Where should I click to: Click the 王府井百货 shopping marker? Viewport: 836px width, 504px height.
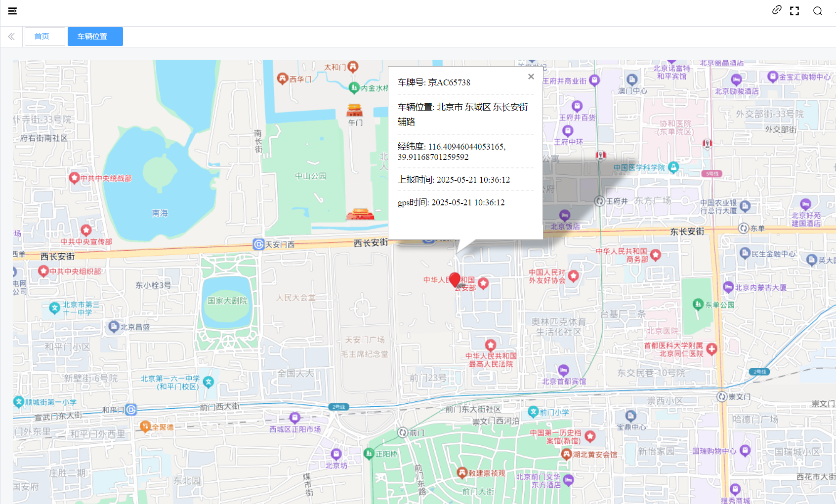pos(577,106)
